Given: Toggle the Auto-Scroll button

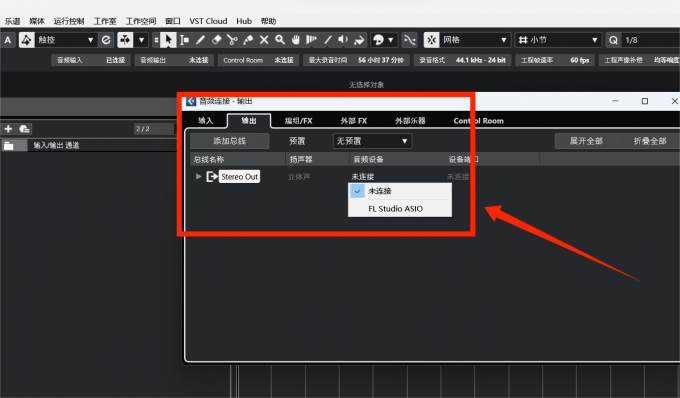Looking at the screenshot, I should pyautogui.click(x=125, y=40).
